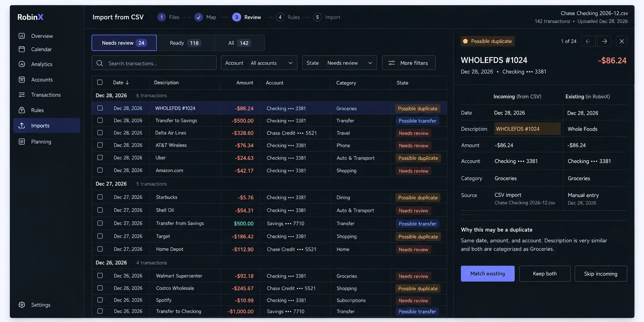Check the WHOLEFDS #1024 row checkbox
Screen dimensions: 644x322
[x=100, y=108]
